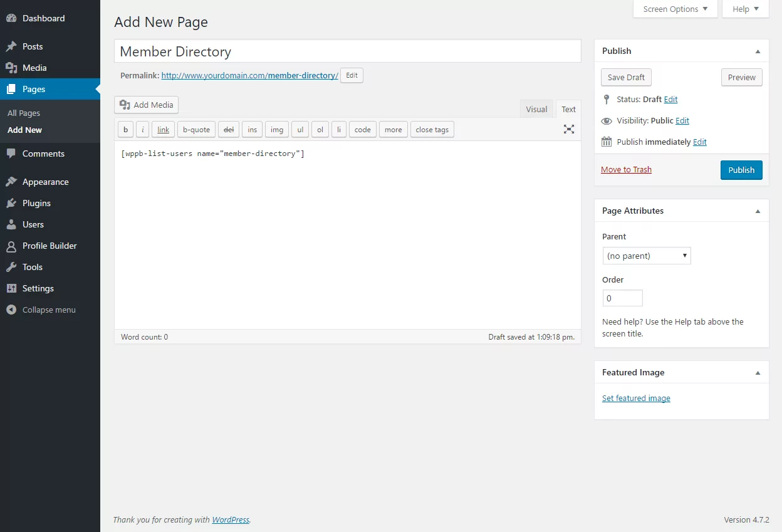Image resolution: width=782 pixels, height=532 pixels.
Task: Click the distraction-free fullscreen editor icon
Action: click(568, 129)
